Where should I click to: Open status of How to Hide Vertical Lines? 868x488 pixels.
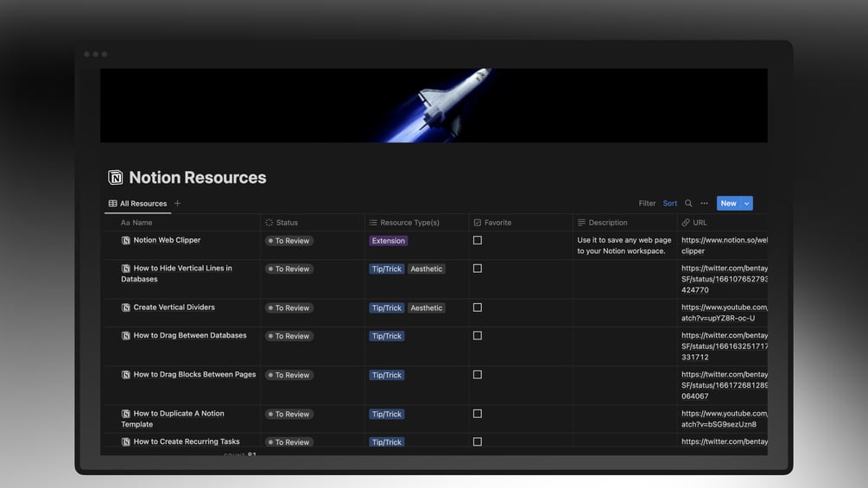(289, 269)
